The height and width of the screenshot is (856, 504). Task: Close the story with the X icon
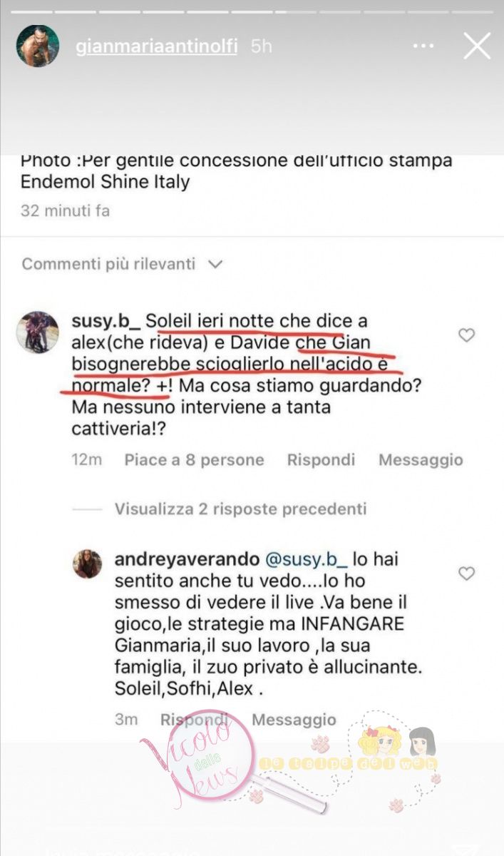(477, 46)
